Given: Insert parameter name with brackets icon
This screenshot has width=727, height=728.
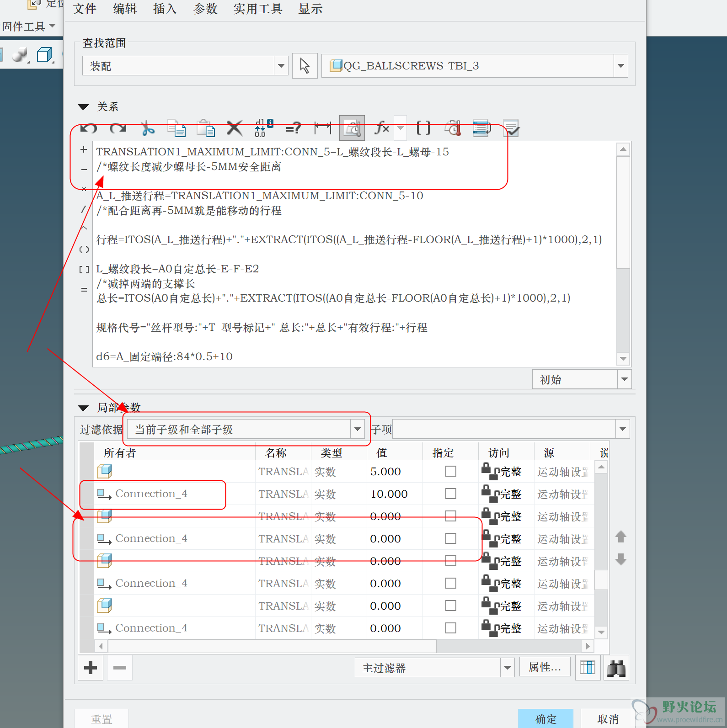Looking at the screenshot, I should pos(423,128).
